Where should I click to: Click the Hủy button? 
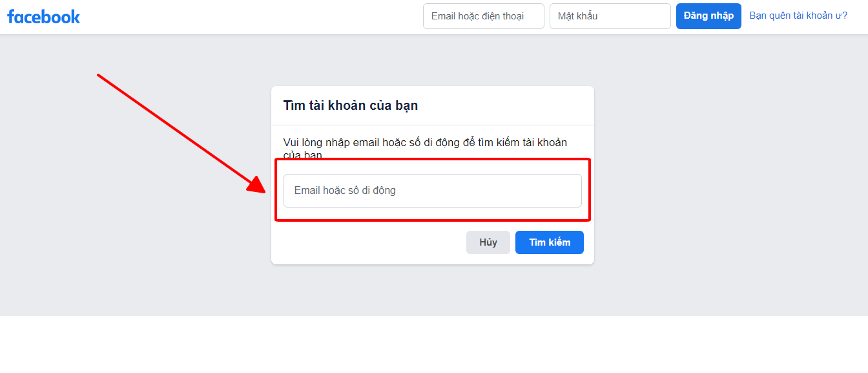pos(488,242)
